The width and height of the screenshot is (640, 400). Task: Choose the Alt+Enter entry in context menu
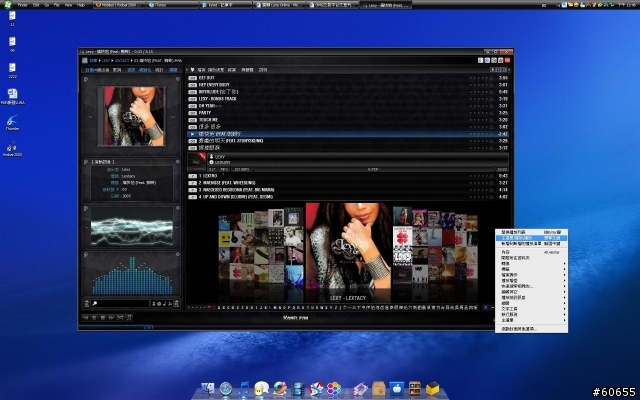(x=531, y=252)
